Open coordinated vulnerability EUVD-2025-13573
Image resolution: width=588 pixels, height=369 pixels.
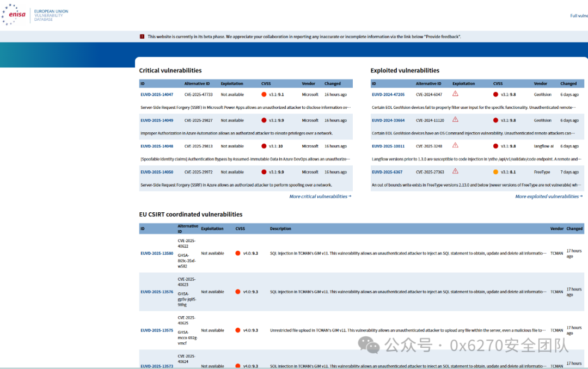(157, 366)
